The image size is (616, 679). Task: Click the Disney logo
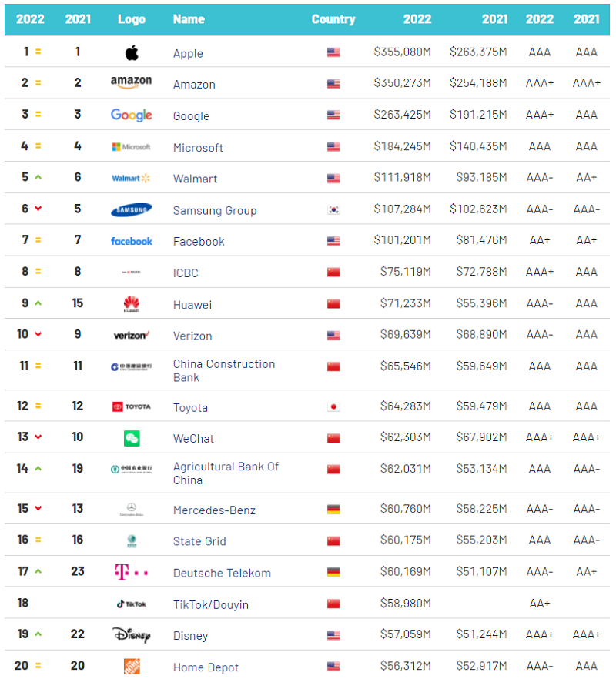point(131,635)
